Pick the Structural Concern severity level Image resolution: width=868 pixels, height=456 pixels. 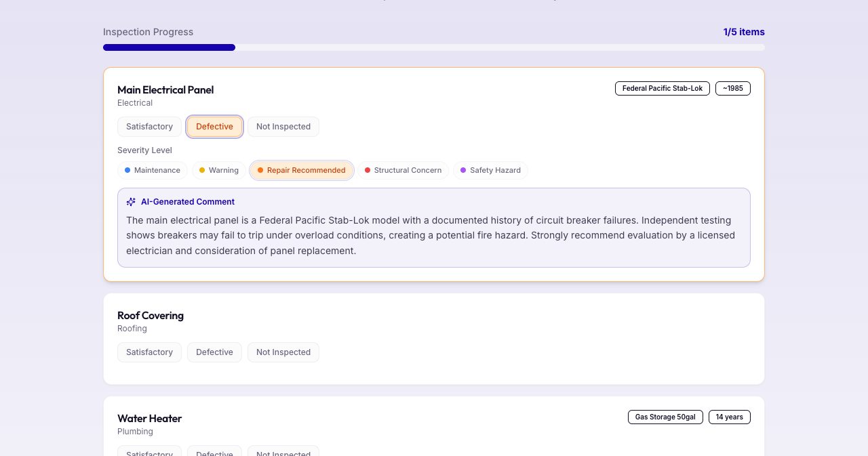tap(403, 170)
